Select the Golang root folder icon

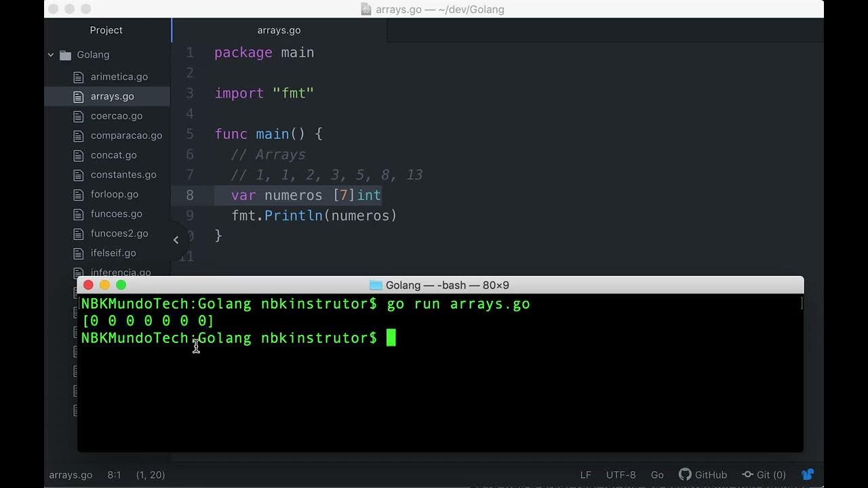point(66,55)
